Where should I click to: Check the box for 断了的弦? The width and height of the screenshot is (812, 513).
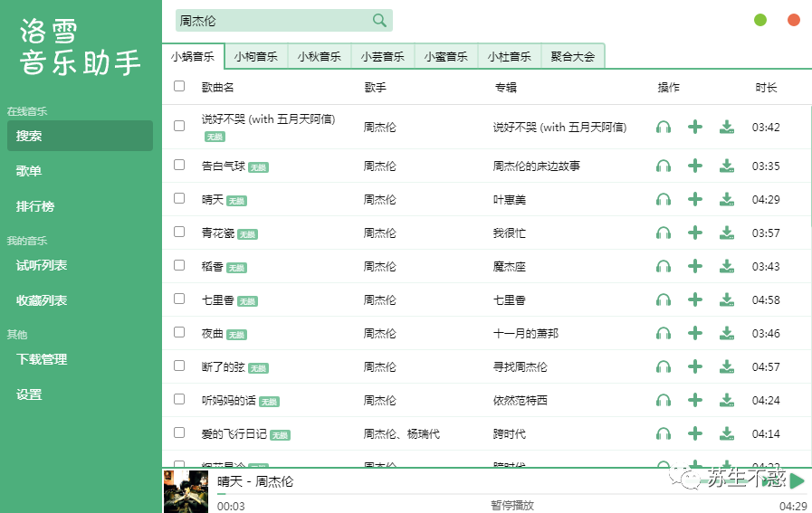179,366
